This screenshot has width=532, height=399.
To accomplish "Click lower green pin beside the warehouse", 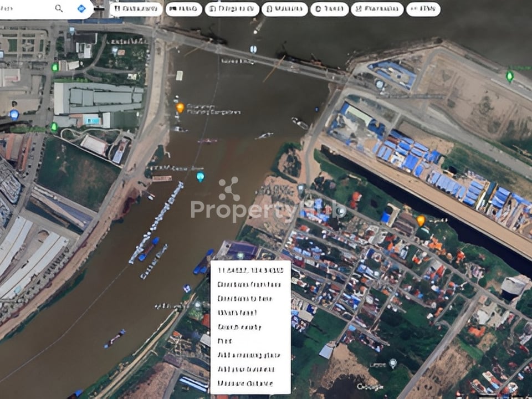I will [x=54, y=127].
